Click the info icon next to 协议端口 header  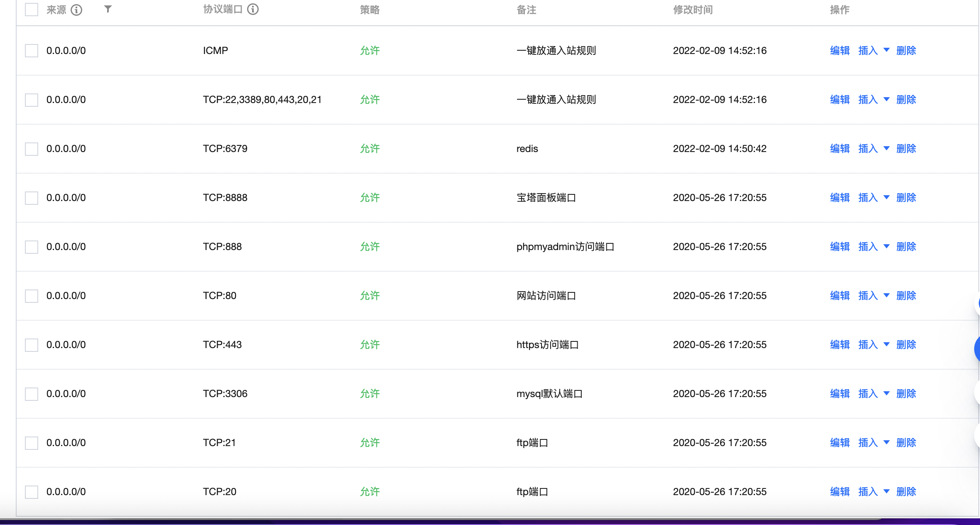tap(253, 9)
